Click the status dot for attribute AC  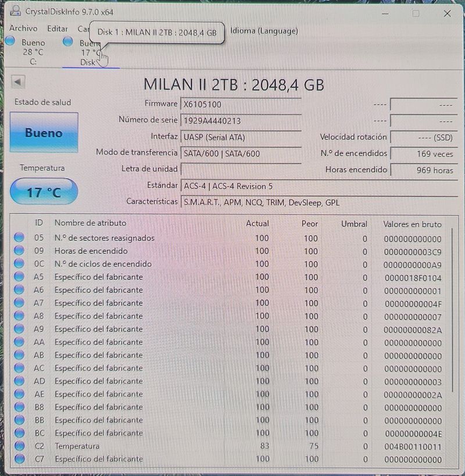[19, 368]
